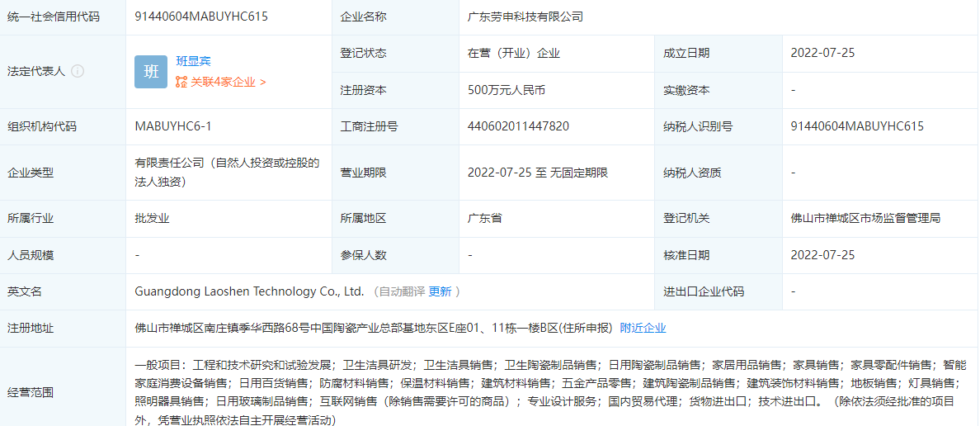Click the 注册资本 label
Screen dimensions: 980x426
pyautogui.click(x=363, y=90)
